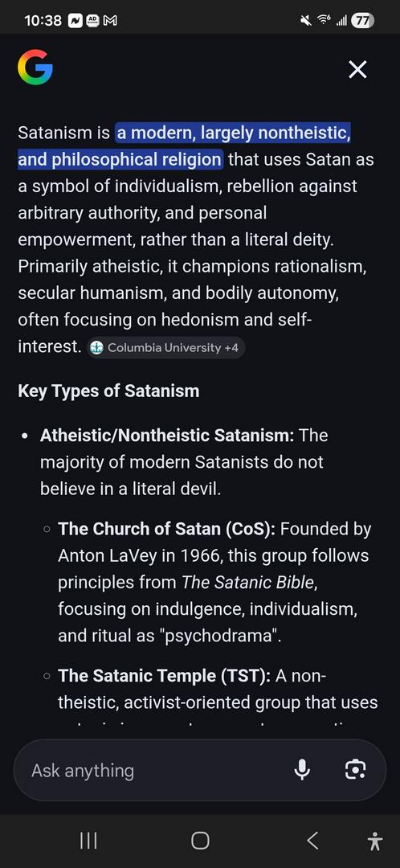Tap the Android home button
Viewport: 400px width, 868px height.
tap(200, 841)
